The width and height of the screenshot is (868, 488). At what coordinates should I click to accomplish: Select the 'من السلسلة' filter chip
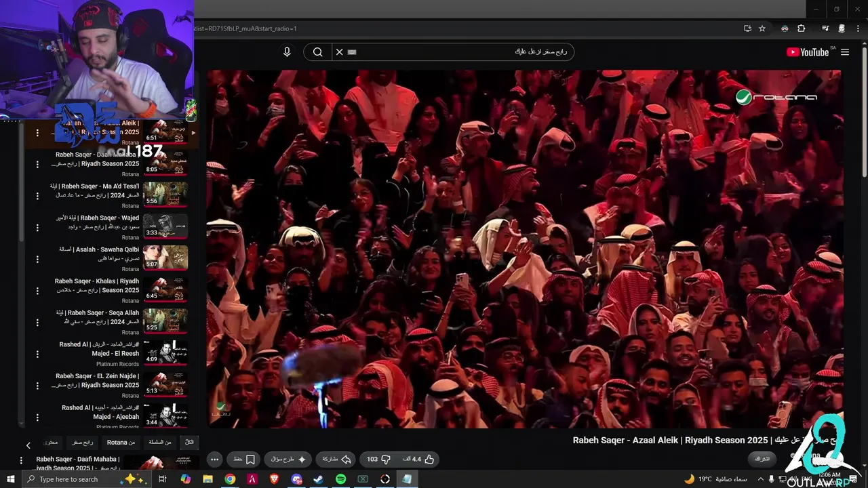click(160, 443)
